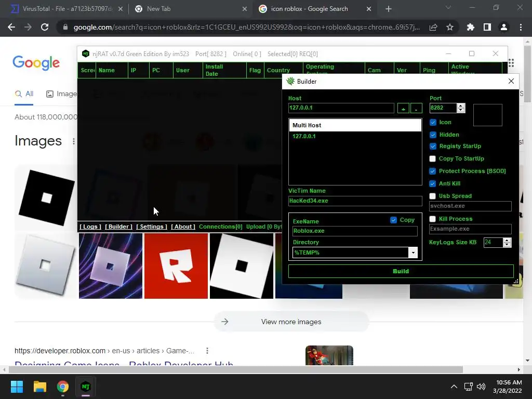Open network status in system tray

[x=469, y=387]
